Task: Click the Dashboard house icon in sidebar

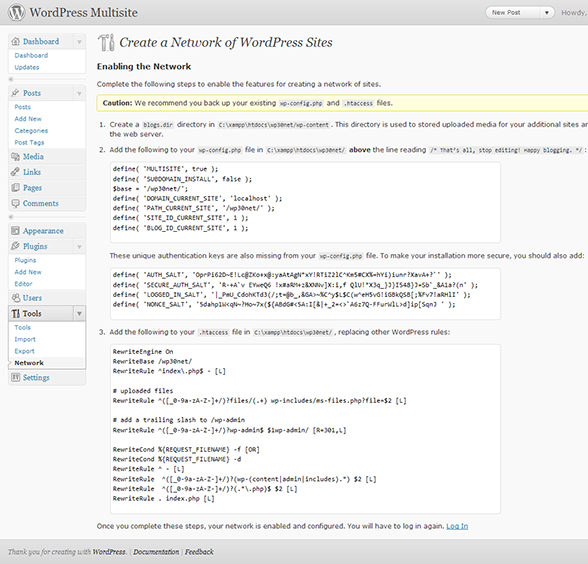Action: [15, 41]
